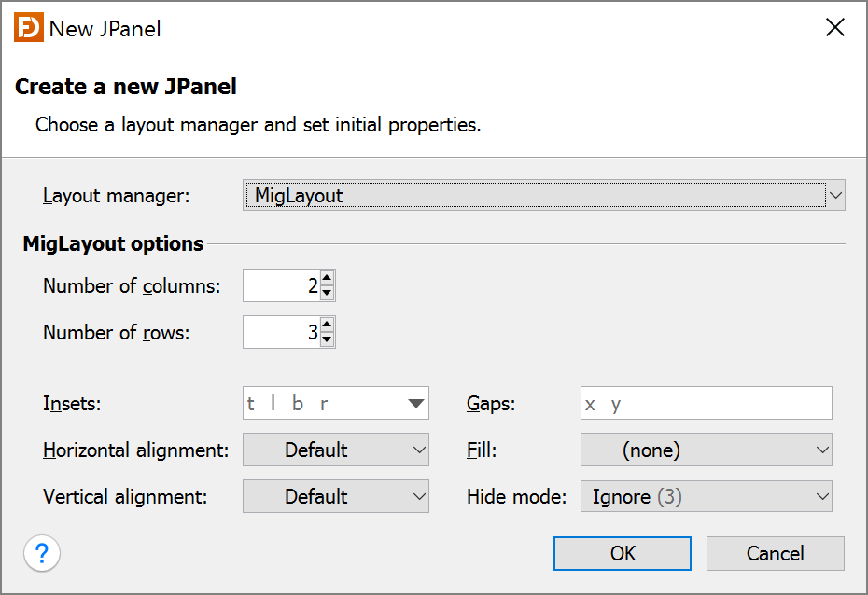Click the 'Number of columns:' label

click(x=132, y=286)
